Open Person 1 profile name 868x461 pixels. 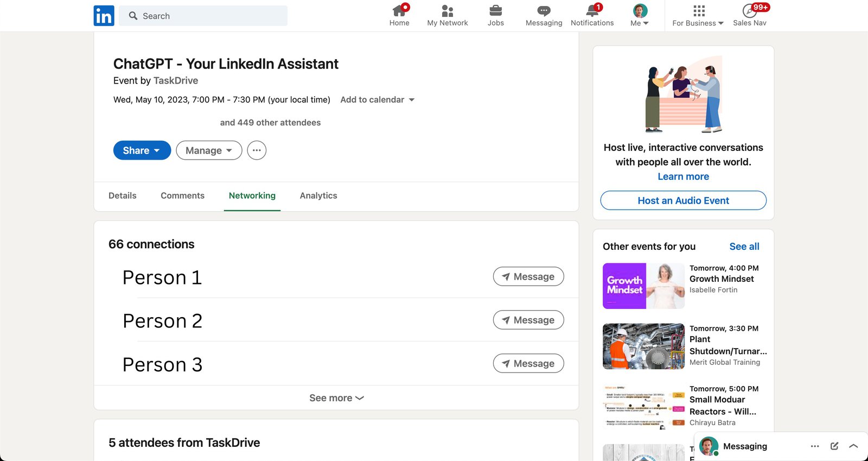pos(162,277)
